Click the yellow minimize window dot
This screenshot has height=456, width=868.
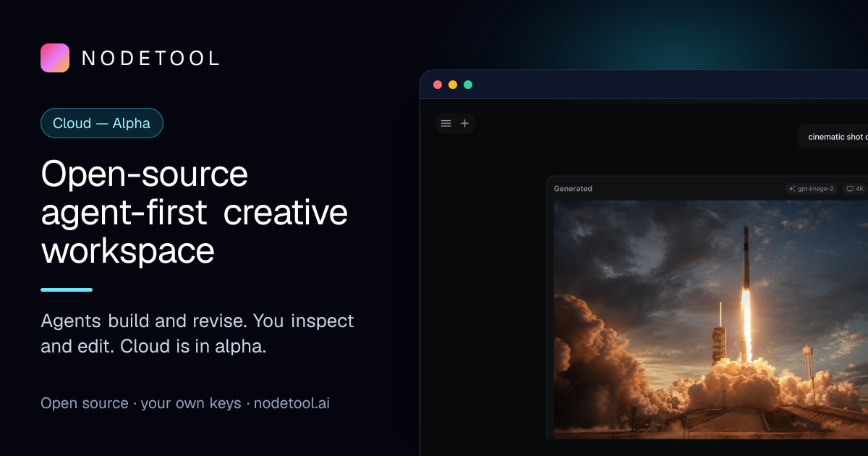pos(453,85)
